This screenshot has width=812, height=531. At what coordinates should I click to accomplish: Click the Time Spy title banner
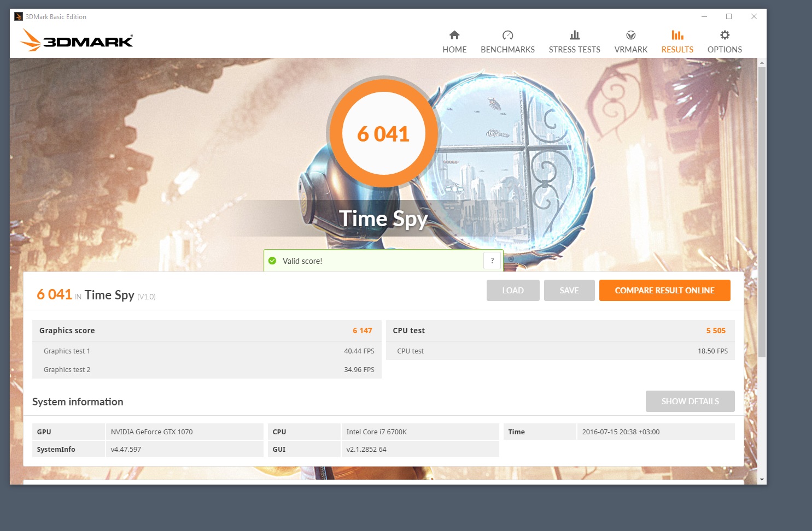click(x=383, y=219)
